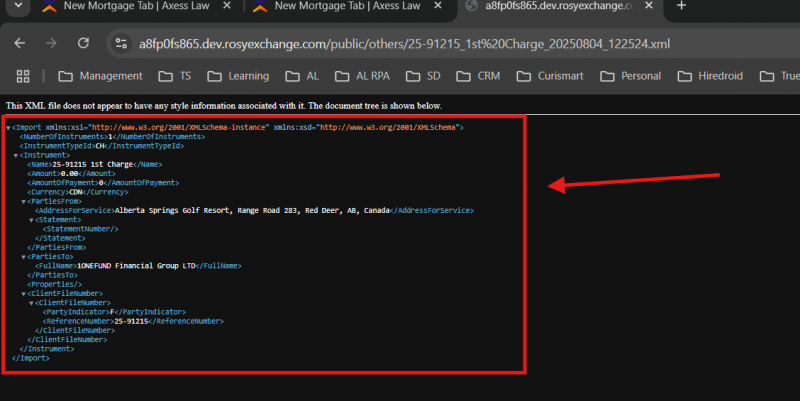
Task: Open the site information icon in address bar
Action: coord(121,44)
